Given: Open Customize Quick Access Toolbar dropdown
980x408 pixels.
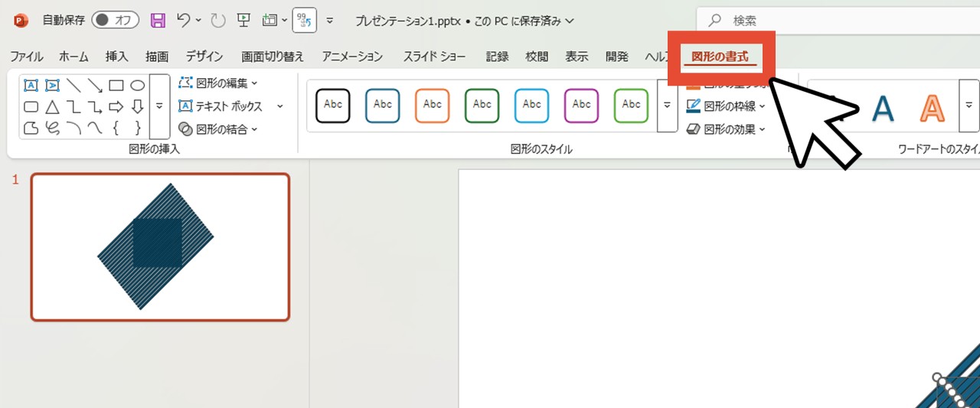Looking at the screenshot, I should (x=330, y=21).
